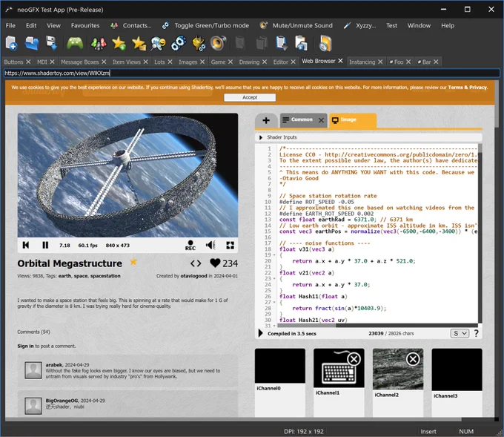Open the Window menu
The height and width of the screenshot is (437, 504).
419,25
